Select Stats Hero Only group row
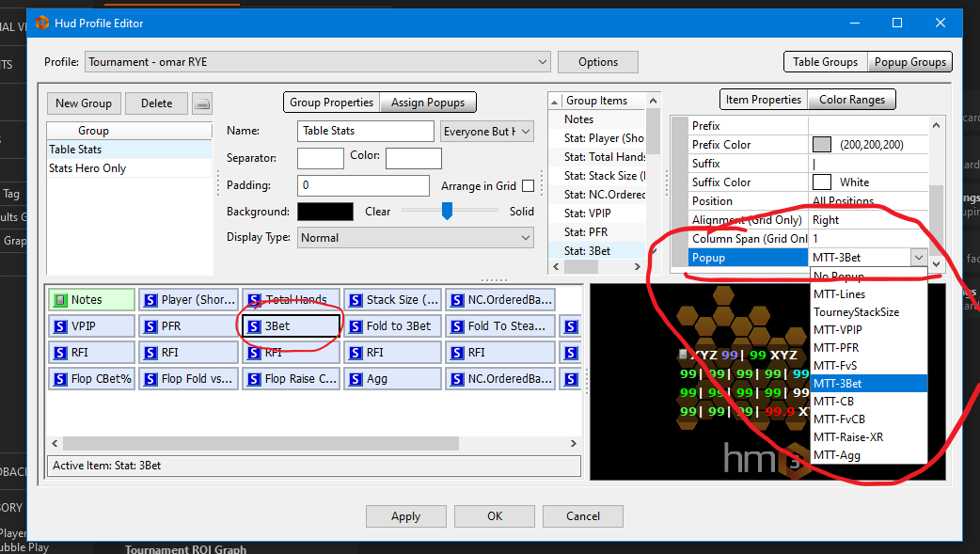 [x=130, y=168]
